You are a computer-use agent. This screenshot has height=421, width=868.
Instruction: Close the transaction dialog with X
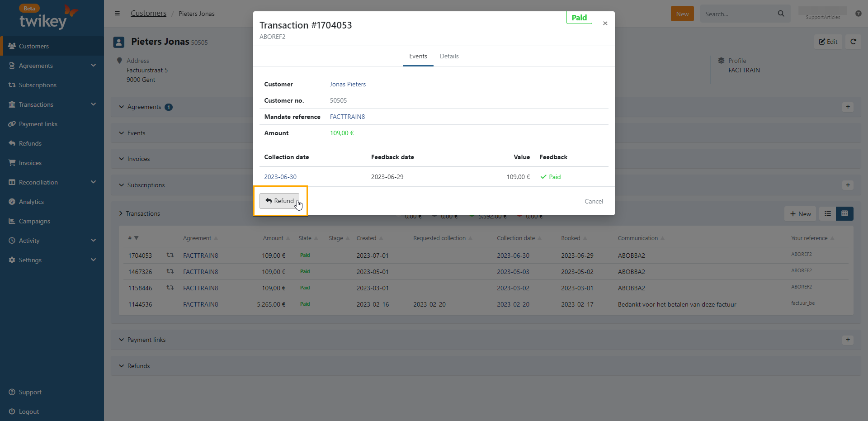605,24
